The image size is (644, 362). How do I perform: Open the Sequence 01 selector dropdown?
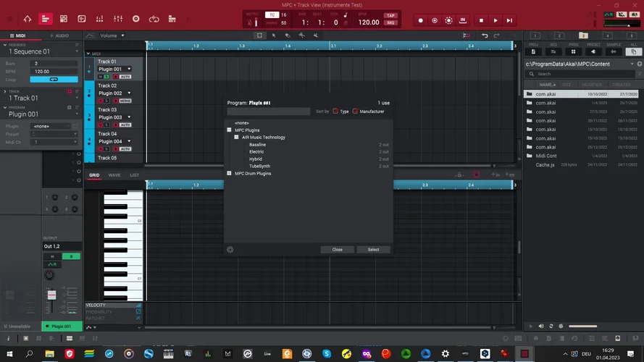click(77, 51)
